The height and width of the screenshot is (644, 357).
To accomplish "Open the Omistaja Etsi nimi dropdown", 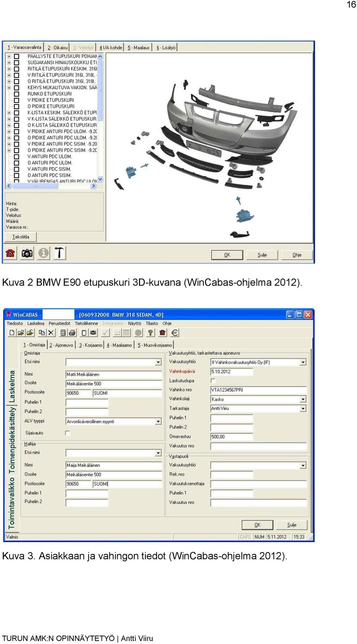I will coord(158,362).
